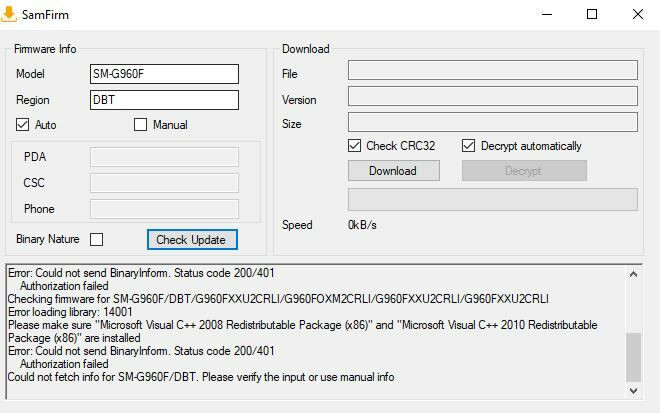Click the Size field in Download section
This screenshot has height=413, width=660.
(x=492, y=122)
